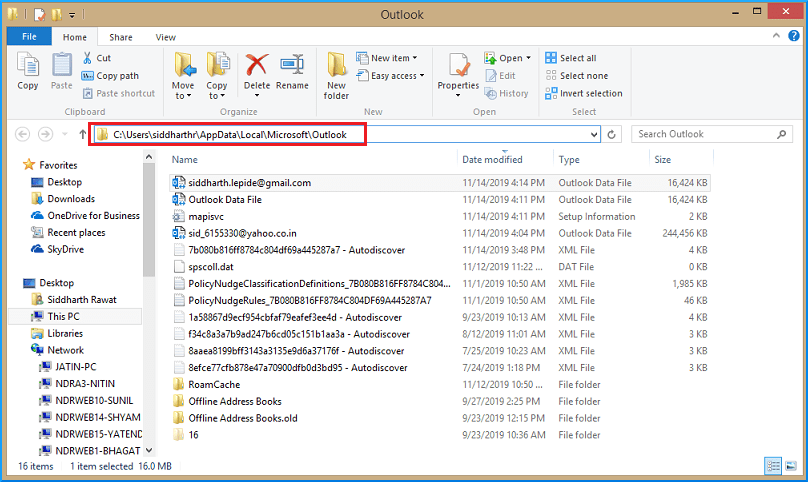Open the Easy access dropdown
This screenshot has height=482, width=808.
[390, 76]
